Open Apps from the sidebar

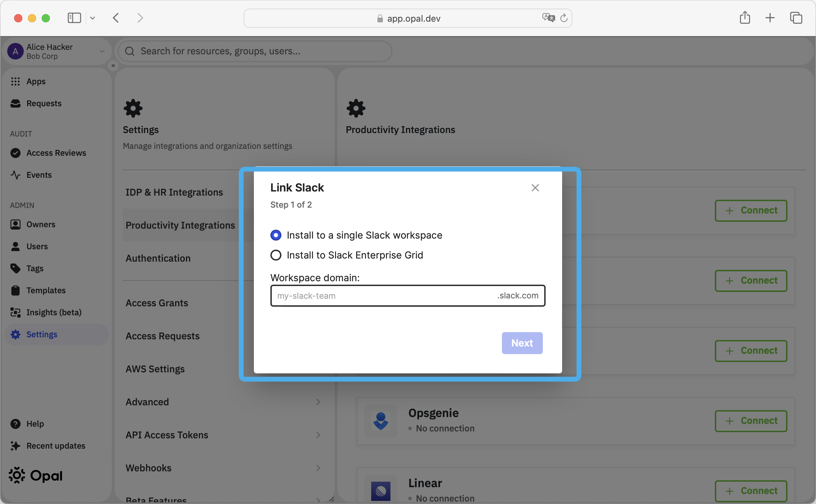pyautogui.click(x=57, y=81)
